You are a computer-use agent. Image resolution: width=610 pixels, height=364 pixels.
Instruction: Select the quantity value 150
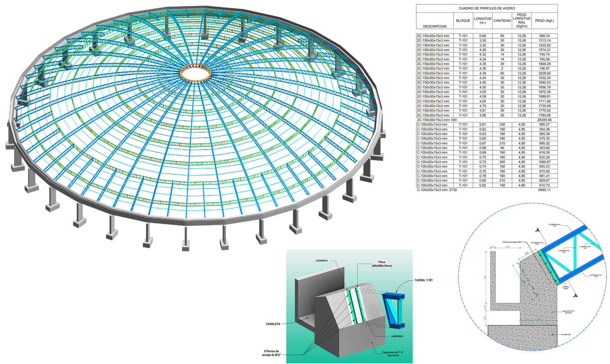coord(502,186)
